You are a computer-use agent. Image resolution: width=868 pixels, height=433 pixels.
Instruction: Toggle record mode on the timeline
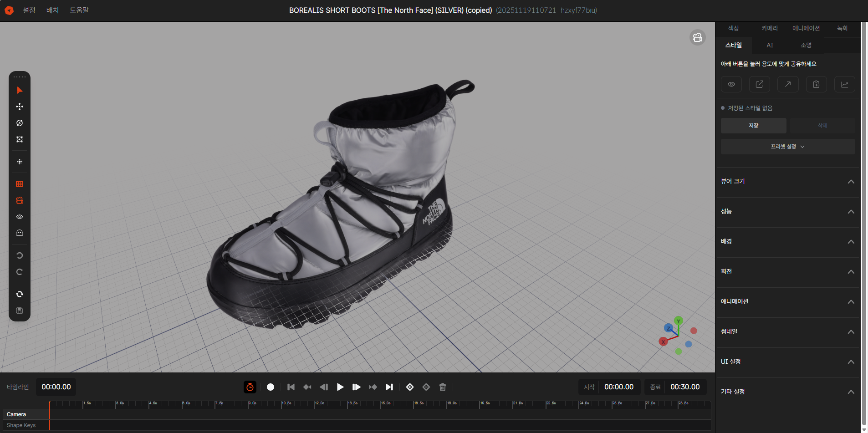click(x=271, y=387)
